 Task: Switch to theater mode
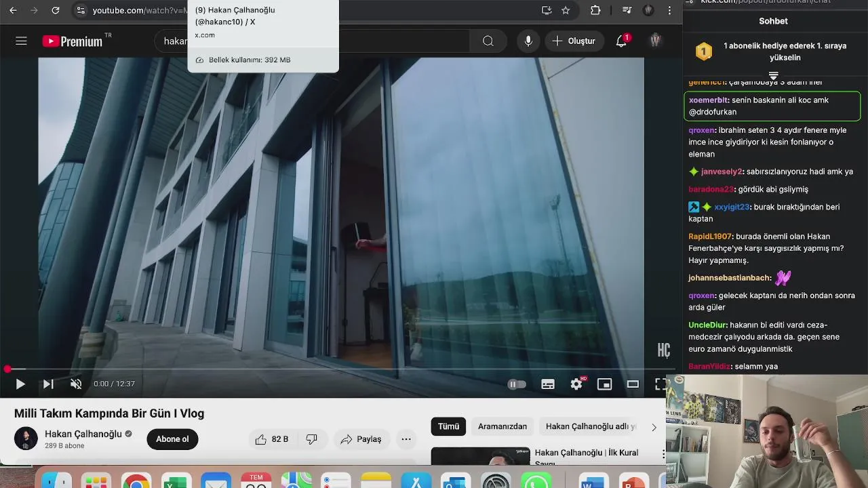(633, 384)
